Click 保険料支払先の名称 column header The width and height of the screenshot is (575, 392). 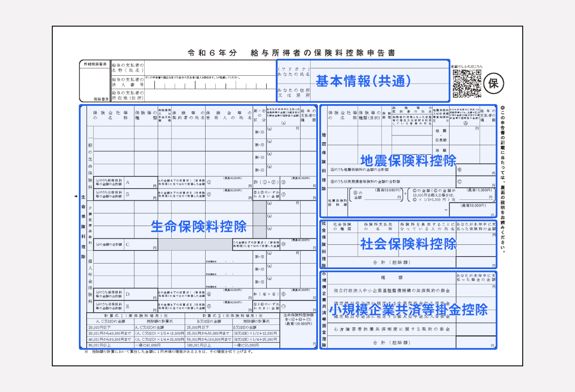378,226
